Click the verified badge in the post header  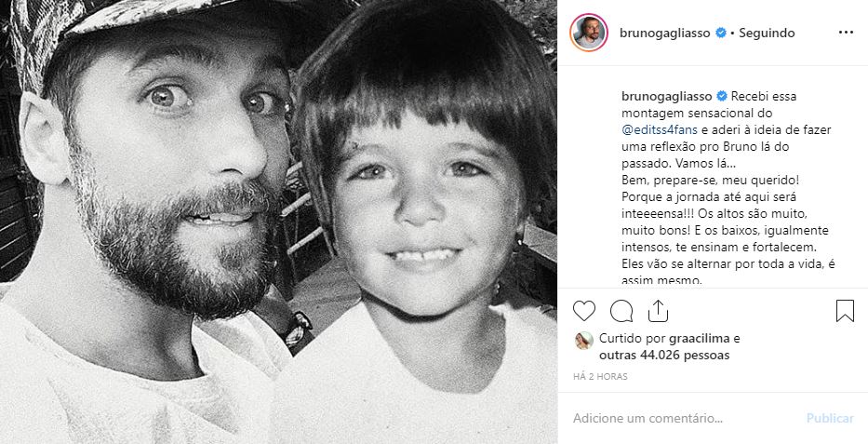pyautogui.click(x=719, y=33)
